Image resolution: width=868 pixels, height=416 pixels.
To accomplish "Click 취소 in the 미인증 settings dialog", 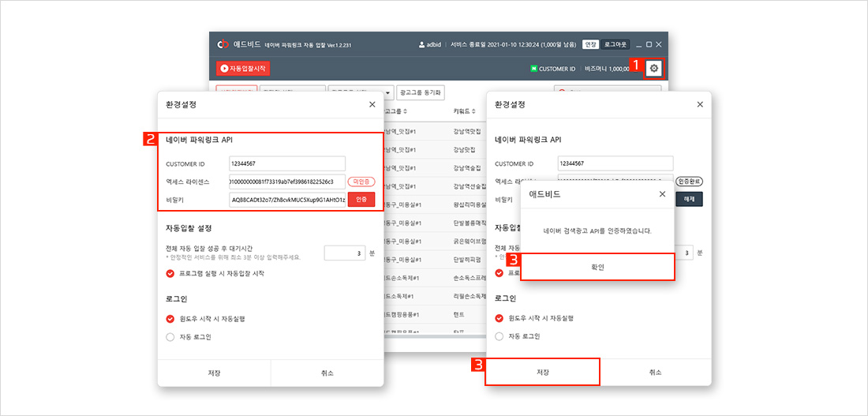I will 327,373.
